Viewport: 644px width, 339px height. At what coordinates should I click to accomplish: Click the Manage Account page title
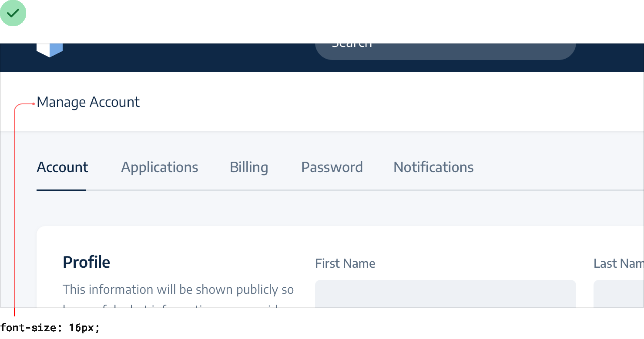tap(88, 102)
